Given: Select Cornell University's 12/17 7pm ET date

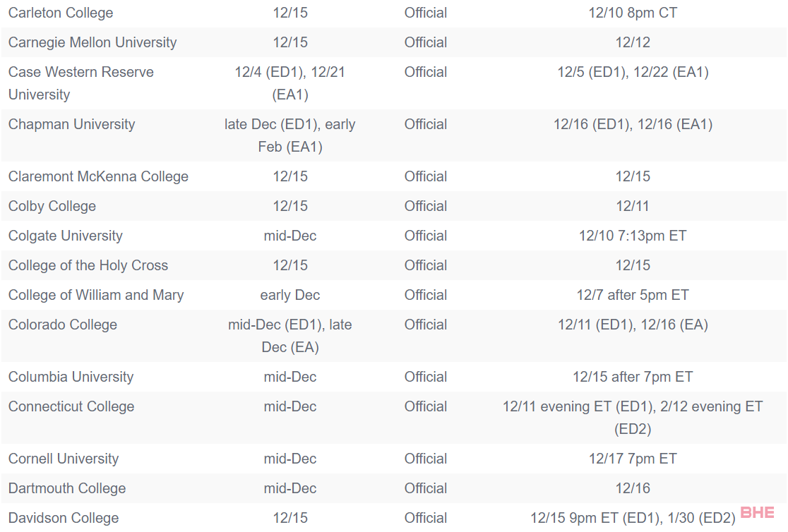Looking at the screenshot, I should click(633, 459).
